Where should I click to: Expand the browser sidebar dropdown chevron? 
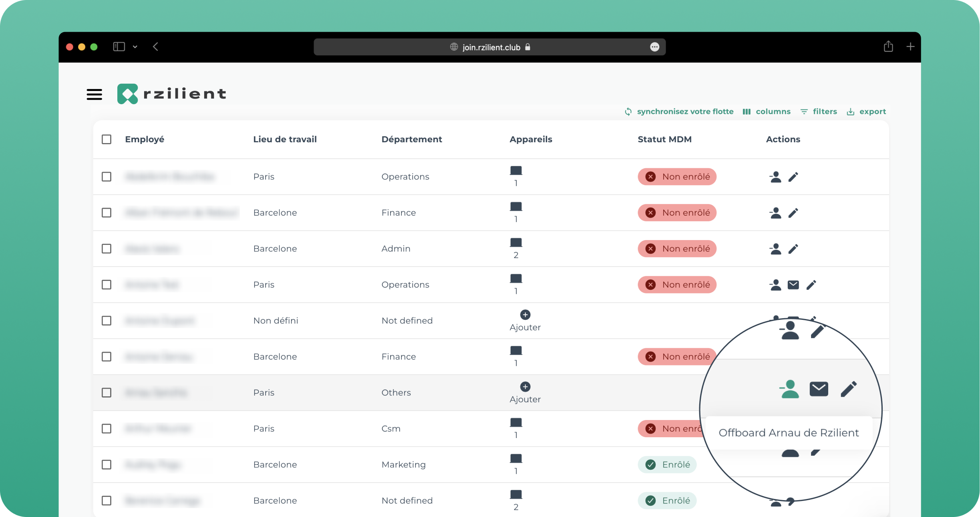coord(135,47)
